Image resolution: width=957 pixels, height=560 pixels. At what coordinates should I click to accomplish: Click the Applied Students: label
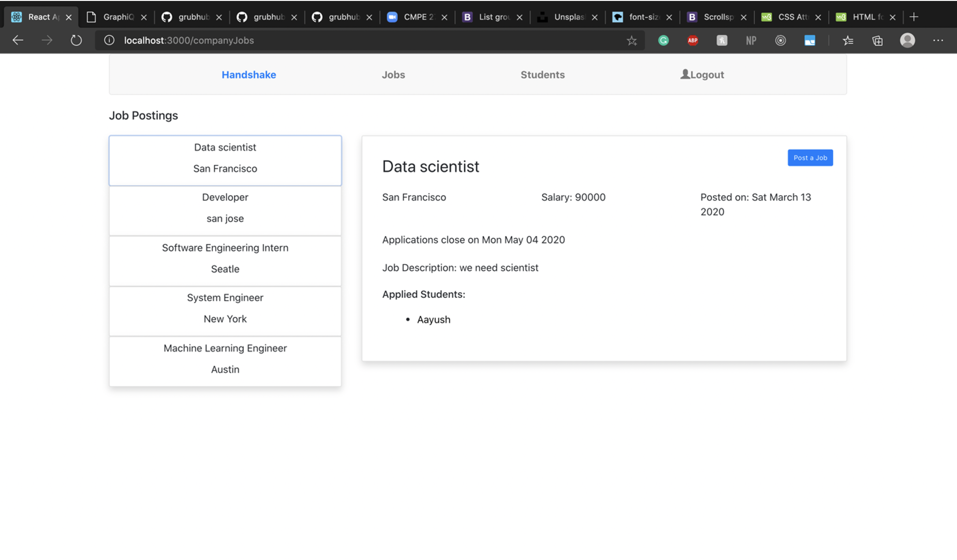(x=423, y=294)
